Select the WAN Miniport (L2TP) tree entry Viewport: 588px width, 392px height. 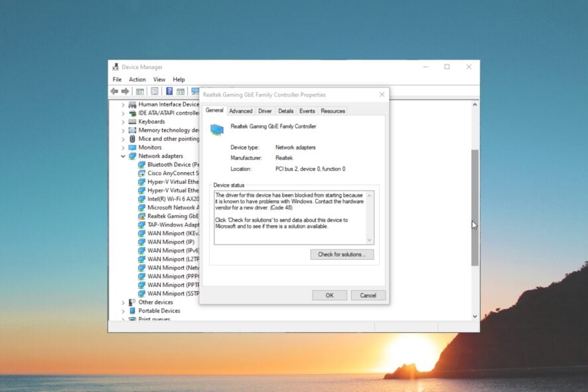point(169,260)
